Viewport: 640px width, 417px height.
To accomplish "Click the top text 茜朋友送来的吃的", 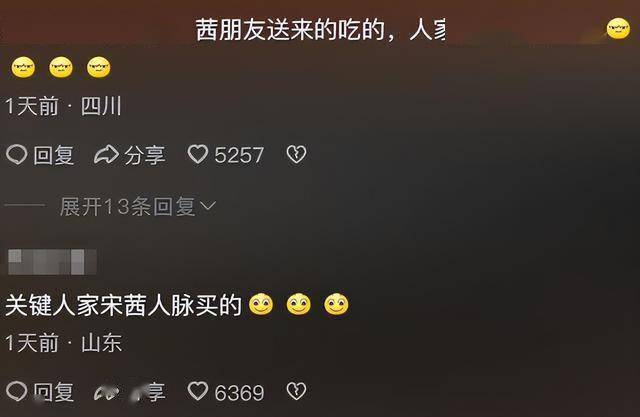I will coord(290,30).
